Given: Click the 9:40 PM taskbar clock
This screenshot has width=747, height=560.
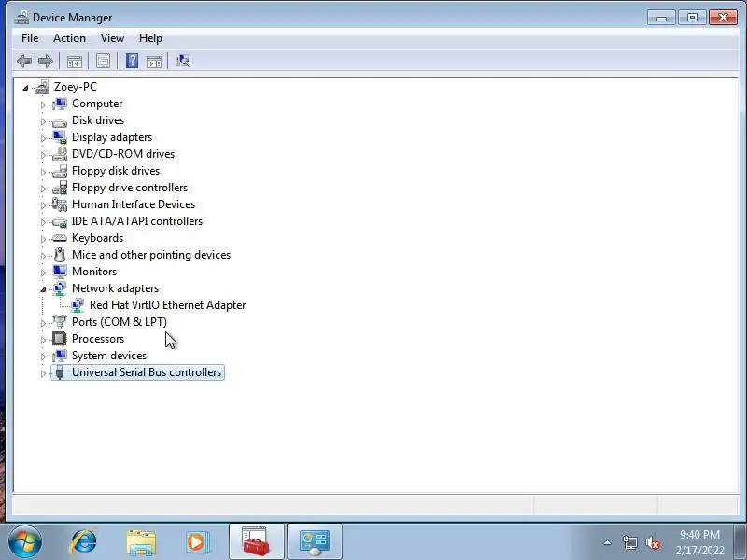Looking at the screenshot, I should [x=699, y=534].
